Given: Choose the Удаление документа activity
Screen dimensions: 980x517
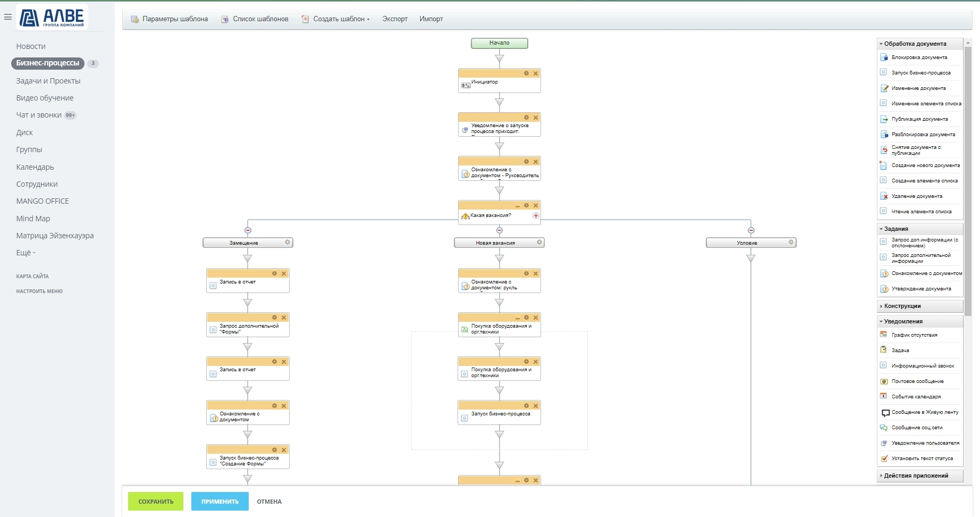Looking at the screenshot, I should pyautogui.click(x=916, y=196).
